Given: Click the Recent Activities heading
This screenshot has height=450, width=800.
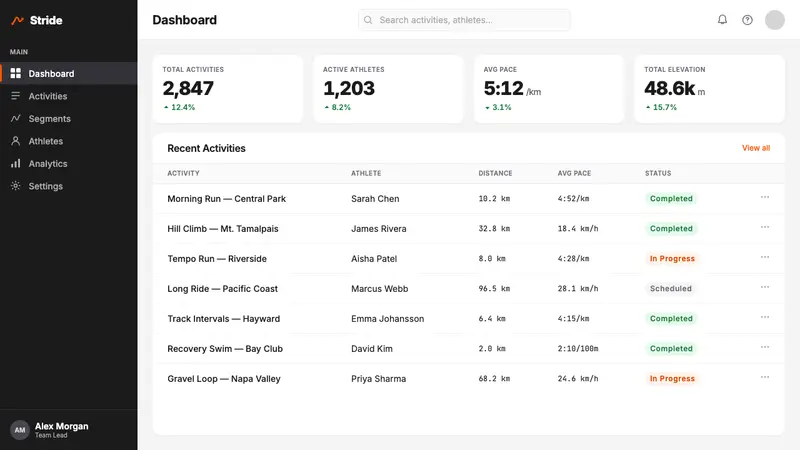Looking at the screenshot, I should 206,148.
